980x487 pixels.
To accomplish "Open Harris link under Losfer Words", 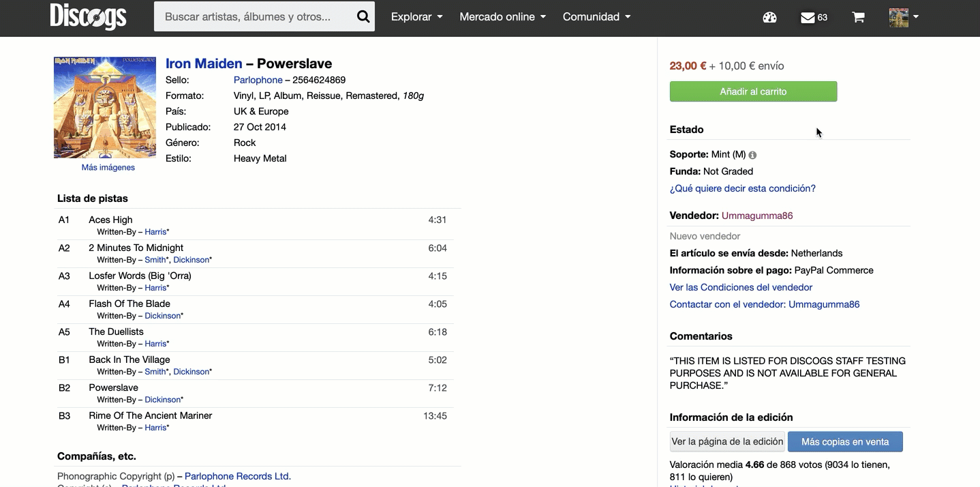I will pyautogui.click(x=155, y=288).
